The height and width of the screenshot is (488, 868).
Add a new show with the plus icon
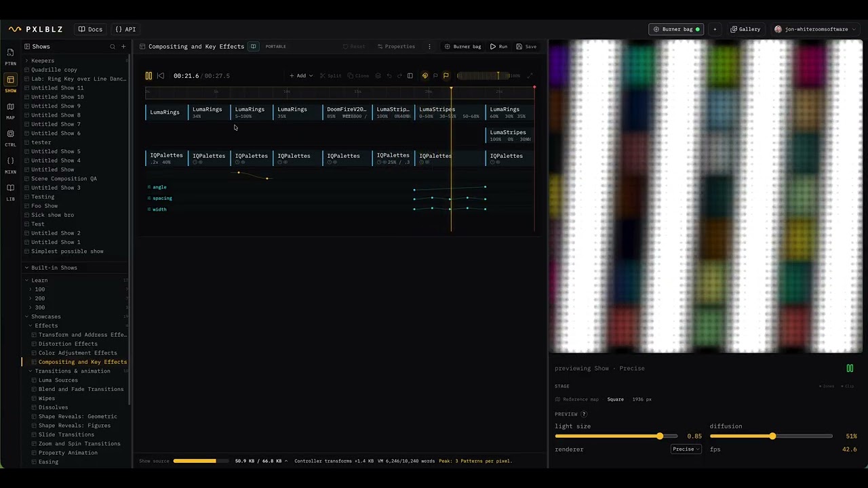click(123, 47)
